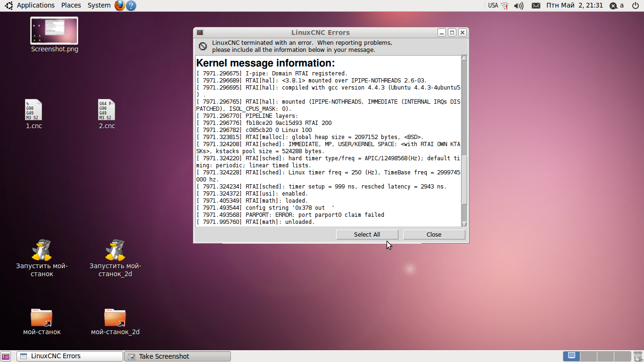
Task: Click the "I-pipe: Domain RTAI registered." line
Action: click(x=272, y=74)
